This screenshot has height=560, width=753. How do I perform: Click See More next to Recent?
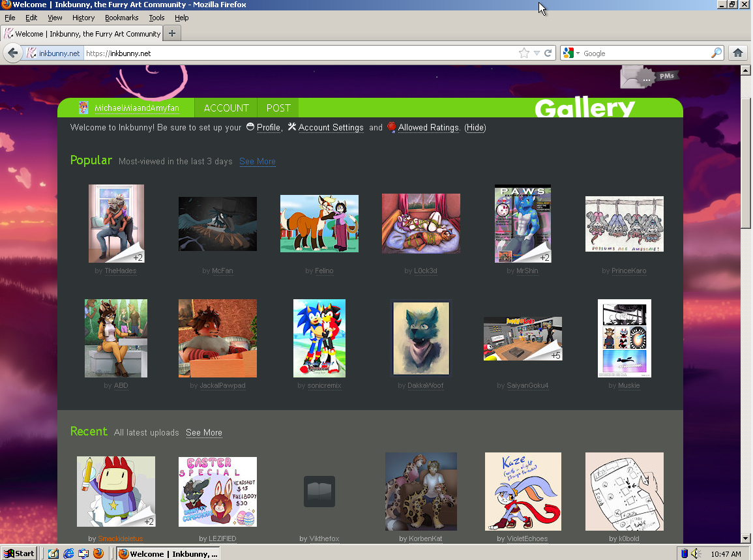pos(204,432)
